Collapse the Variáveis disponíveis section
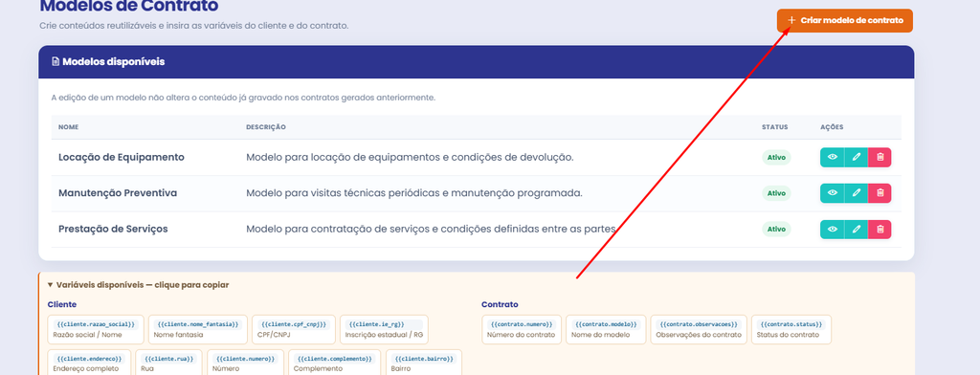The width and height of the screenshot is (980, 375). 138,285
